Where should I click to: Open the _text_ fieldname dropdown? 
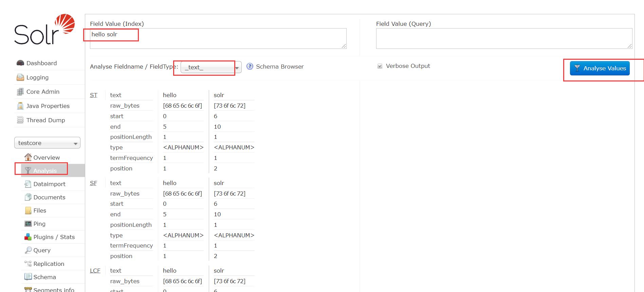click(211, 67)
